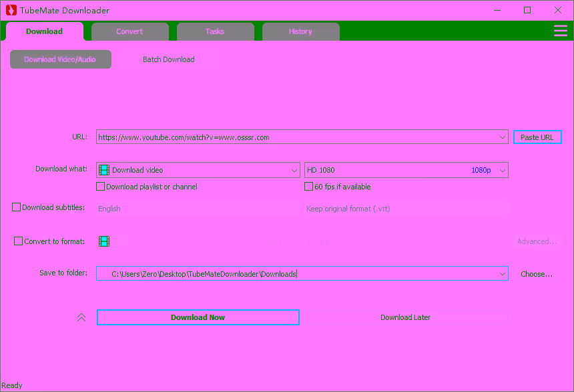Expand the Save to folder dropdown arrow
The height and width of the screenshot is (392, 574).
502,274
